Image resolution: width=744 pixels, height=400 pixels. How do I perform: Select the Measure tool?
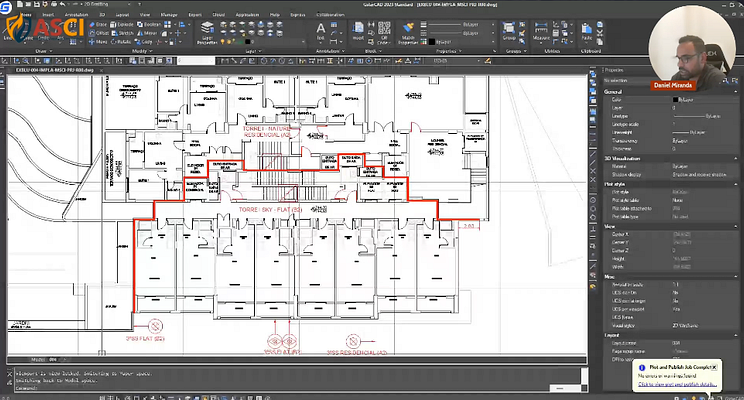pyautogui.click(x=541, y=31)
